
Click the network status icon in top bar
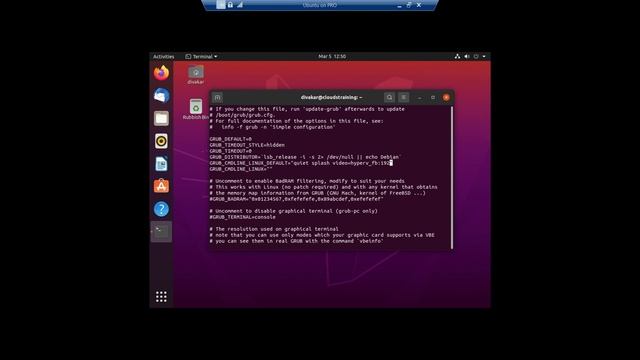click(457, 56)
